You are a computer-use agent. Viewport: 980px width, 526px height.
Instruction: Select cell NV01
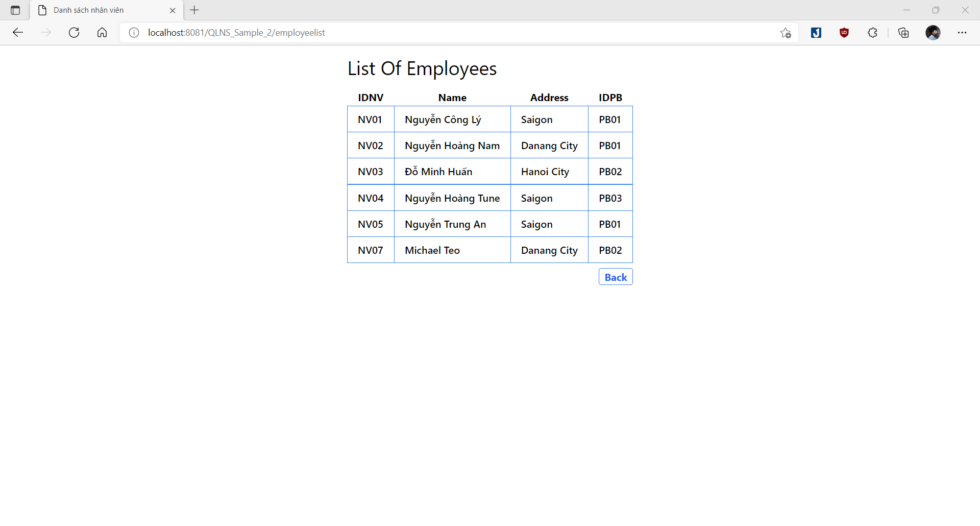(x=371, y=119)
